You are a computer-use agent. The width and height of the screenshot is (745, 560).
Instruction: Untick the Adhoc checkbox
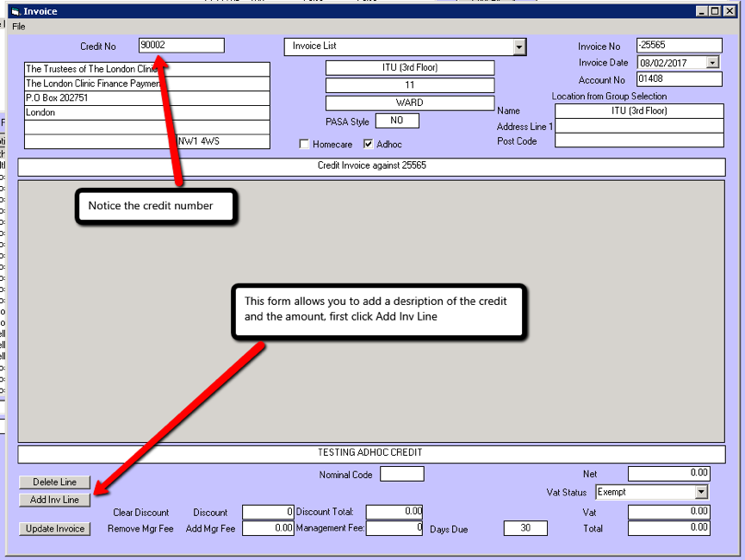point(369,145)
